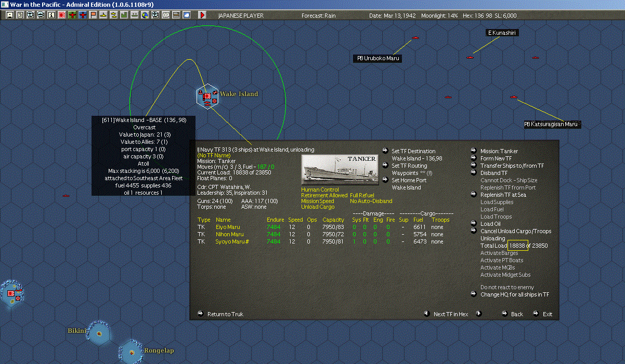This screenshot has height=364, width=625.
Task: Click the PB Katsuragisan Maru label
Action: pos(552,124)
